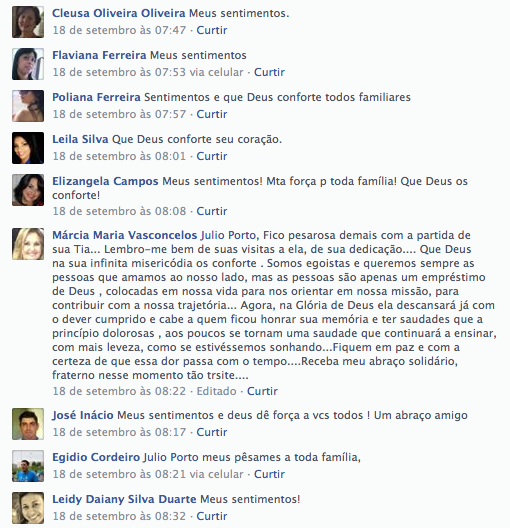Click the Julio Porto tag in Egidio's comment
This screenshot has height=528, width=510.
(171, 457)
